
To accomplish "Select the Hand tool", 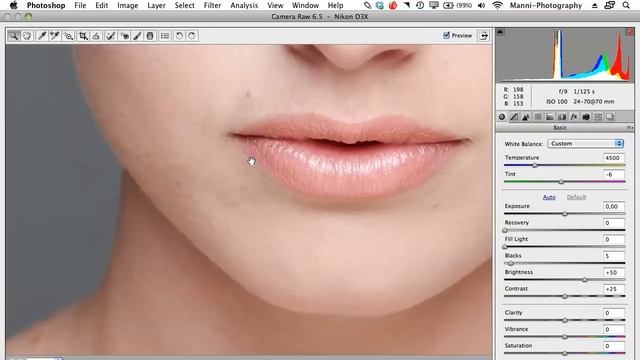I will pyautogui.click(x=27, y=36).
